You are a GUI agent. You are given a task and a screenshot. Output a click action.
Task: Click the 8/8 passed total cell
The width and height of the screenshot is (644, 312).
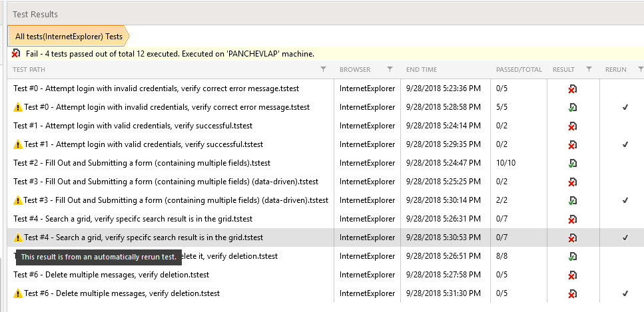point(501,256)
